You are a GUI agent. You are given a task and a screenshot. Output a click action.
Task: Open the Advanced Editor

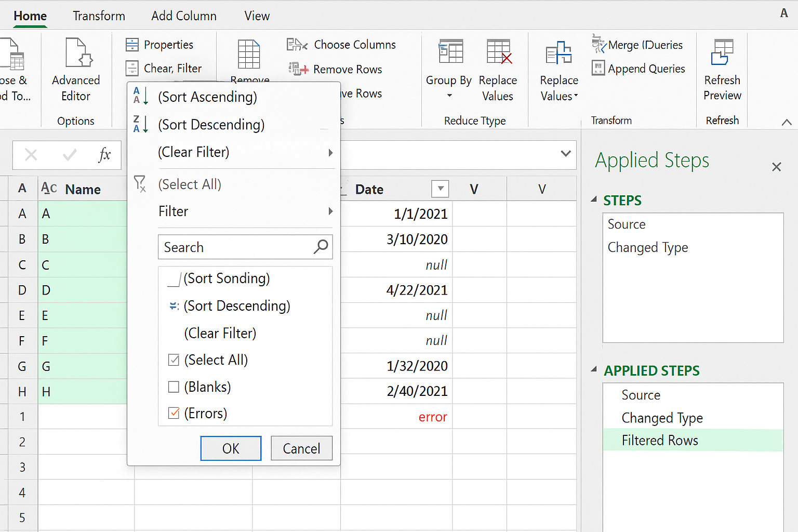click(x=76, y=69)
